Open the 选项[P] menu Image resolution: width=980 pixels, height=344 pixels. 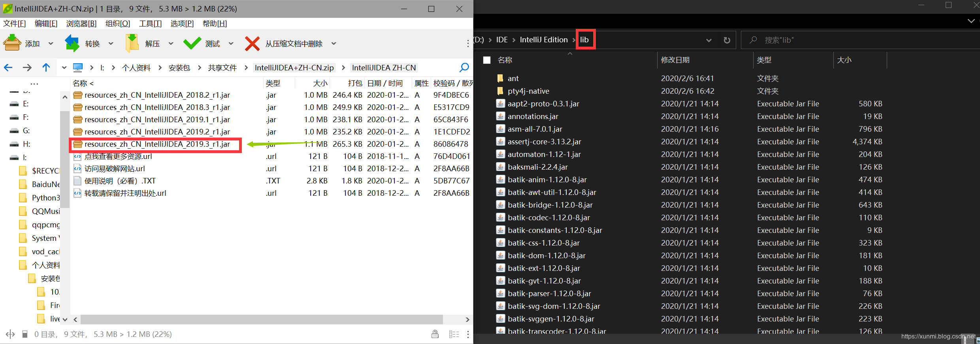(182, 23)
